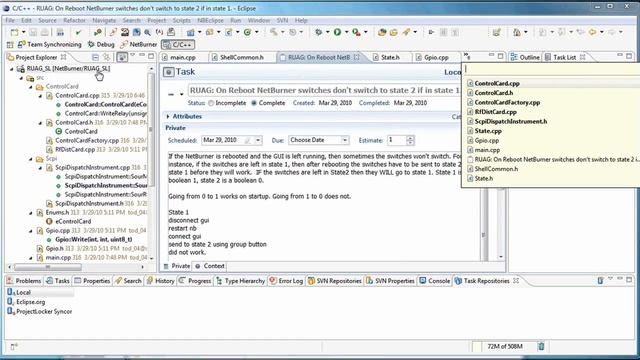
Task: Open NetBurner perspective
Action: (x=139, y=44)
